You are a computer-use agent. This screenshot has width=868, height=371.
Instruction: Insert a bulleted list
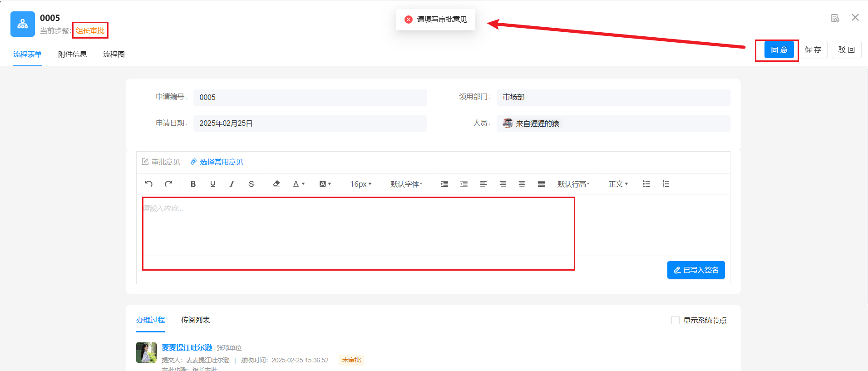tap(646, 184)
